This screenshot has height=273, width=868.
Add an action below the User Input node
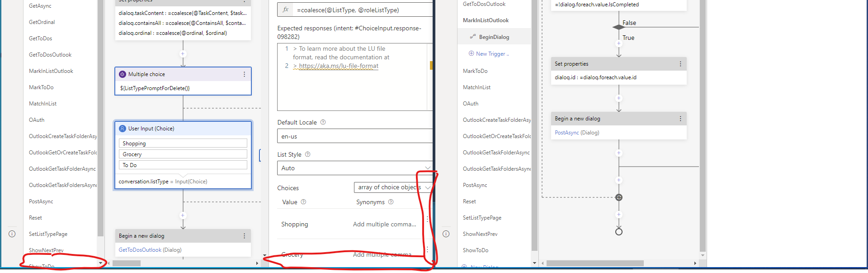183,216
